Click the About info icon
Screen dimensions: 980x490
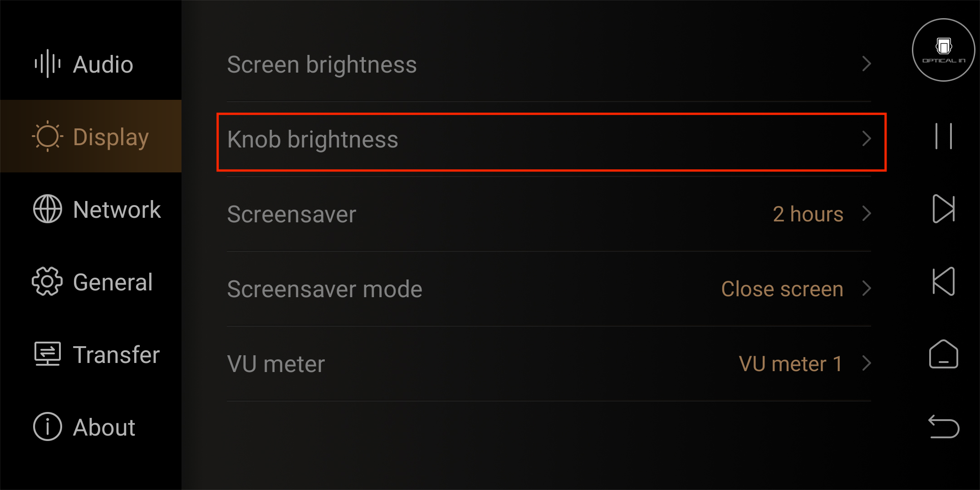[48, 426]
